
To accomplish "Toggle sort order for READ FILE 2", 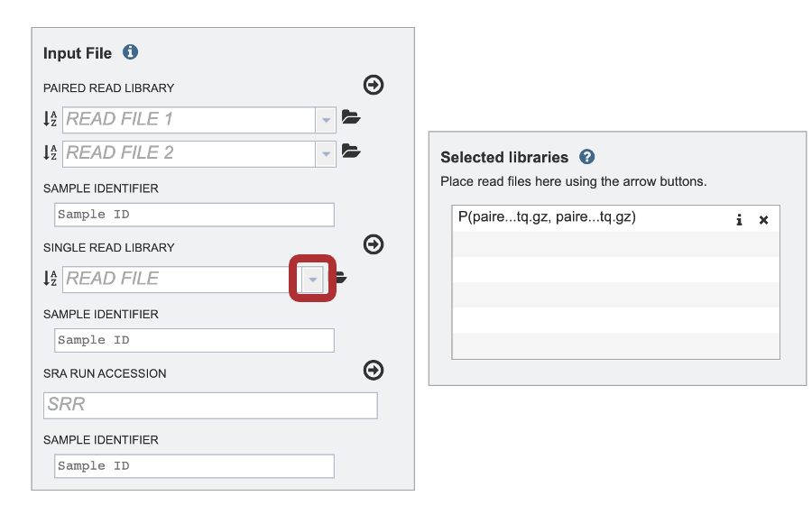I will coord(50,152).
